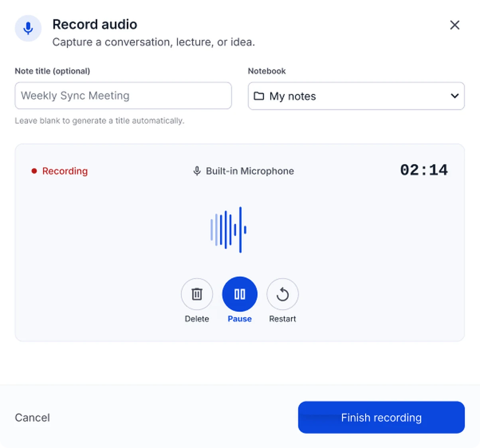
Task: Close the Record audio dialog
Action: 454,25
